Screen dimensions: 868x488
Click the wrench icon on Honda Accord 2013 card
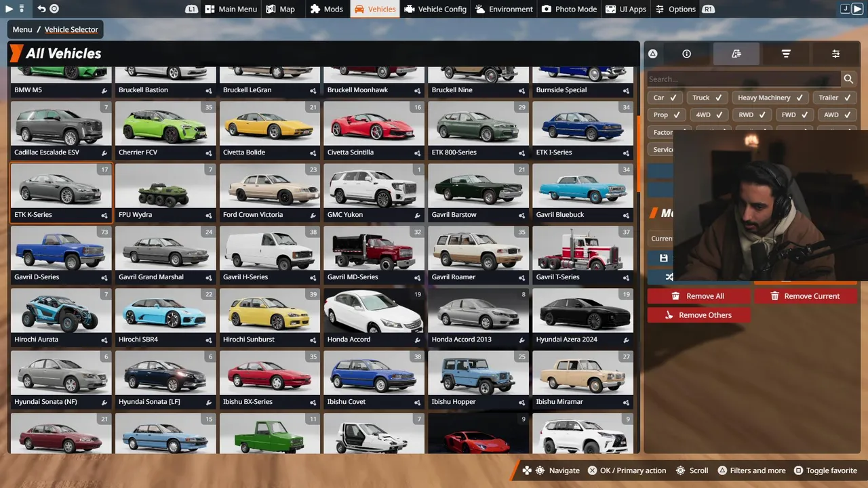[x=522, y=340]
